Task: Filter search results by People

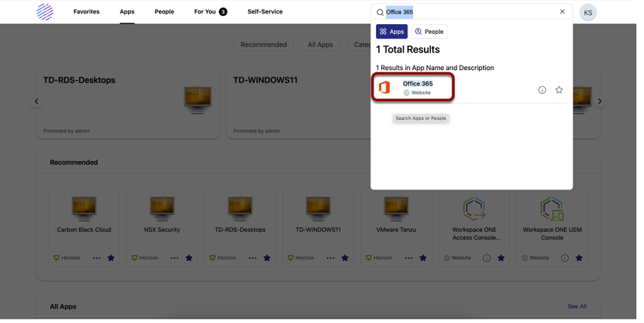Action: point(434,32)
